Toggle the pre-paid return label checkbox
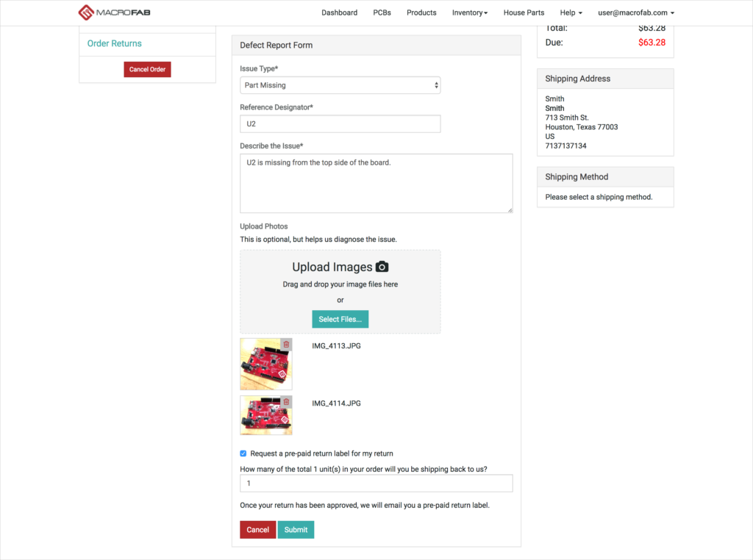 243,453
